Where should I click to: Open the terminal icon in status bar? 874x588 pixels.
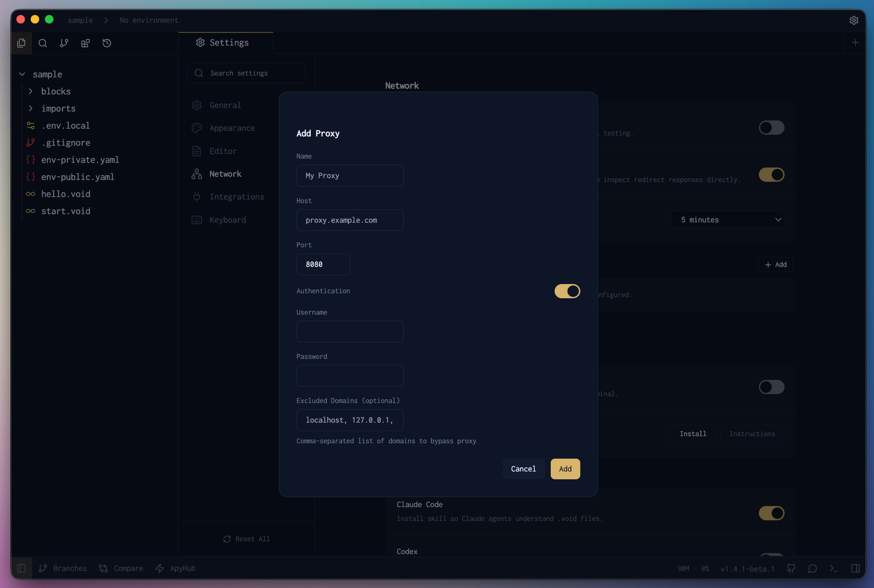point(833,568)
